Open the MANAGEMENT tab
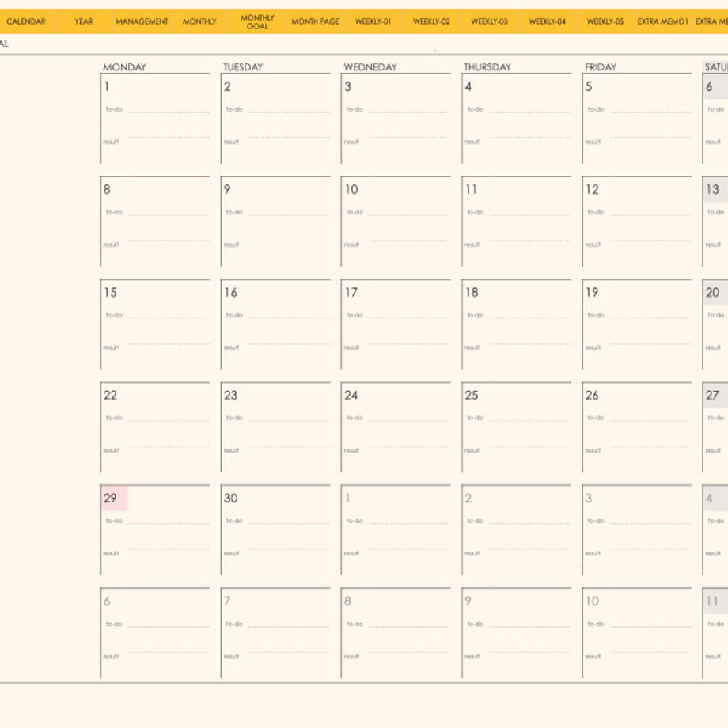This screenshot has width=728, height=728. click(142, 21)
